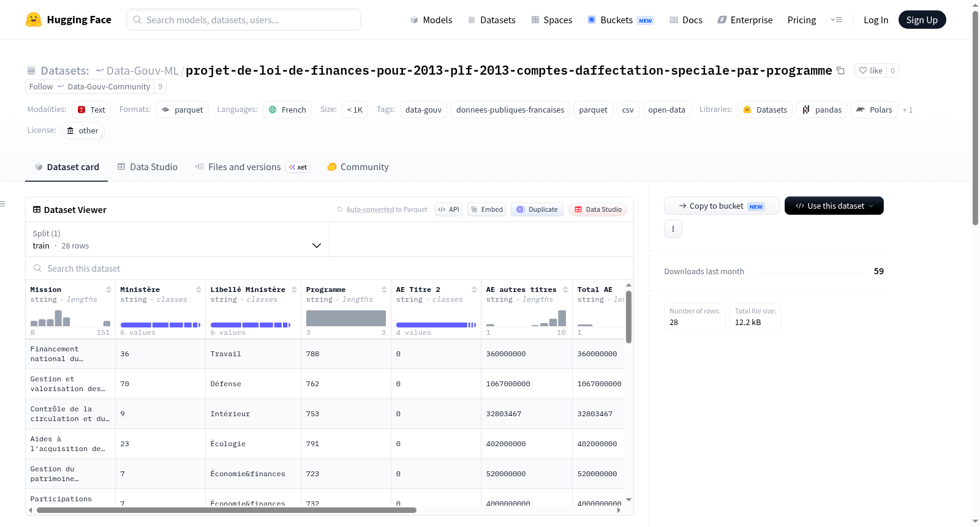The height and width of the screenshot is (527, 980).
Task: Click the Mission length histogram
Action: pyautogui.click(x=70, y=318)
